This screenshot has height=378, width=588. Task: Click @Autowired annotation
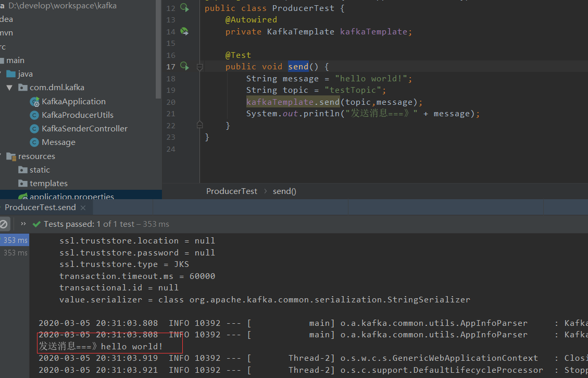click(x=251, y=19)
